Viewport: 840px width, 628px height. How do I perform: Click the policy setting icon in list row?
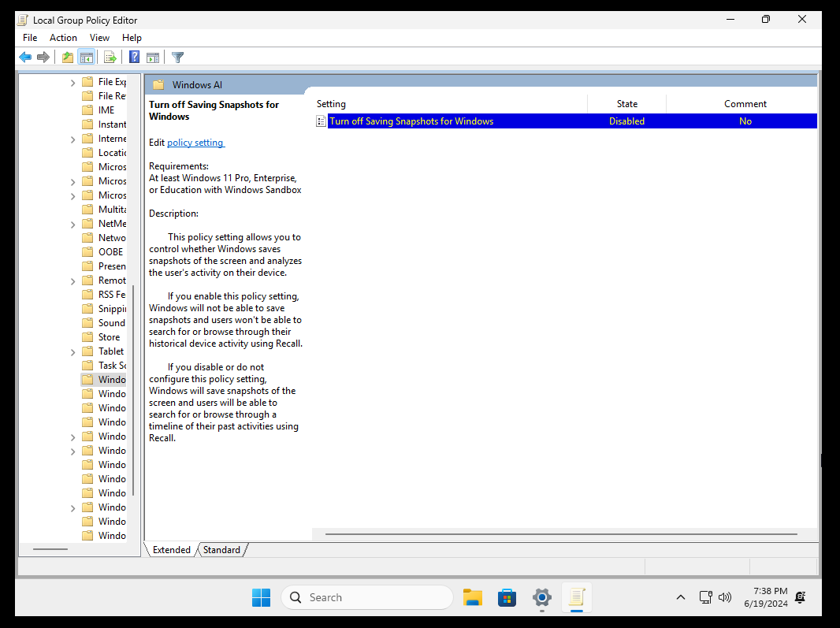coord(321,121)
